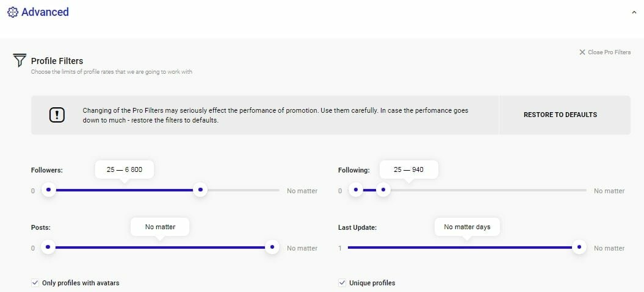The width and height of the screenshot is (644, 292).
Task: Click the Profile Filters funnel icon
Action: pyautogui.click(x=20, y=60)
